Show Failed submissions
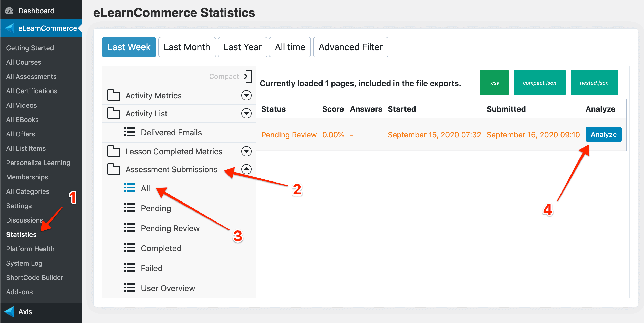 point(179,268)
